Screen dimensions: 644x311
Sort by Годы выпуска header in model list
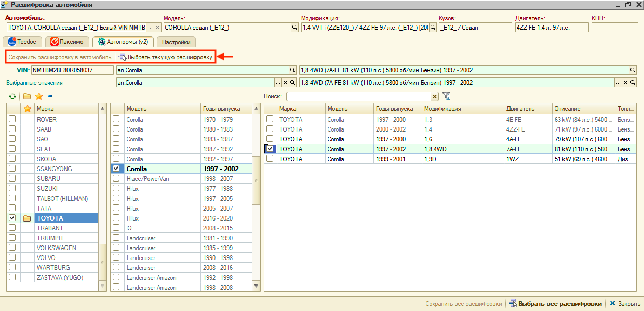(x=226, y=109)
